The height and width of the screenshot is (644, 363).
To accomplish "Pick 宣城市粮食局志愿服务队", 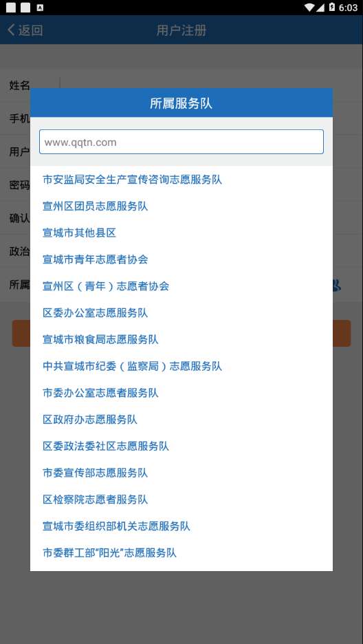I will [x=181, y=340].
